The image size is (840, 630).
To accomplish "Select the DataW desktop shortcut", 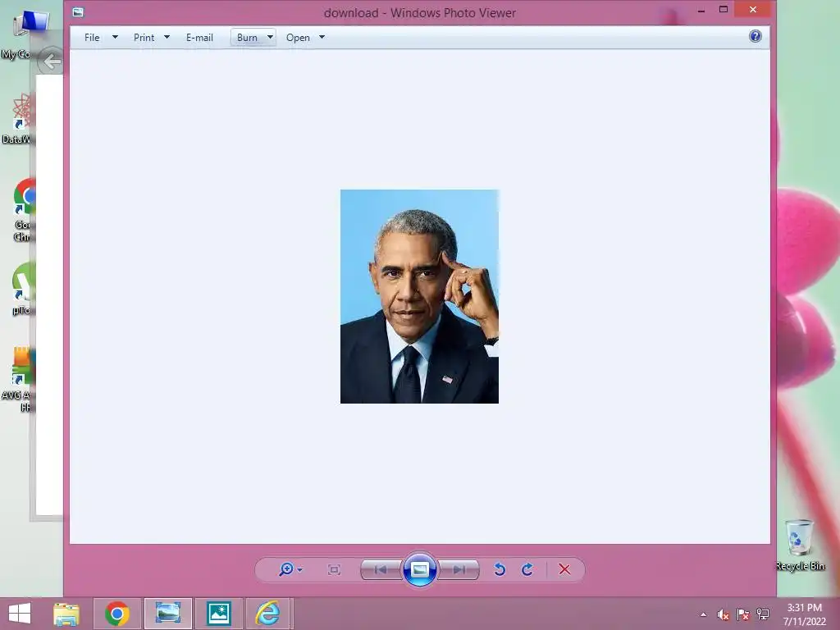I will pyautogui.click(x=19, y=118).
